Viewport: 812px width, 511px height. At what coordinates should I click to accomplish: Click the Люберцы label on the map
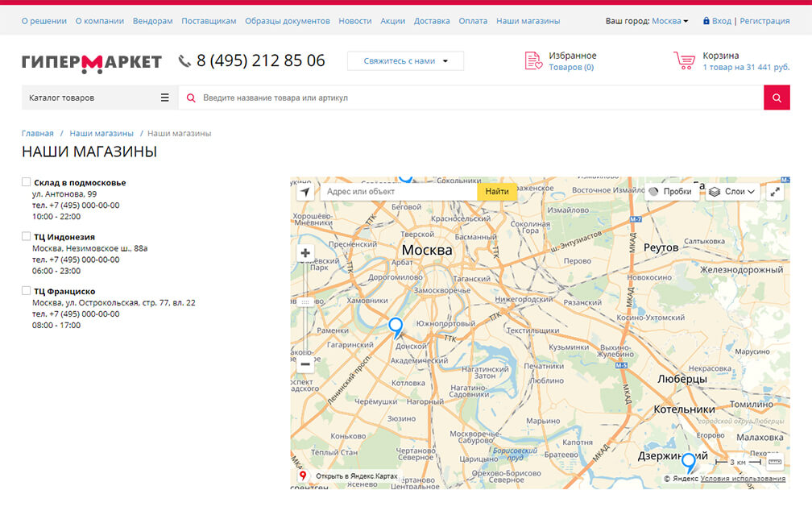coord(682,379)
